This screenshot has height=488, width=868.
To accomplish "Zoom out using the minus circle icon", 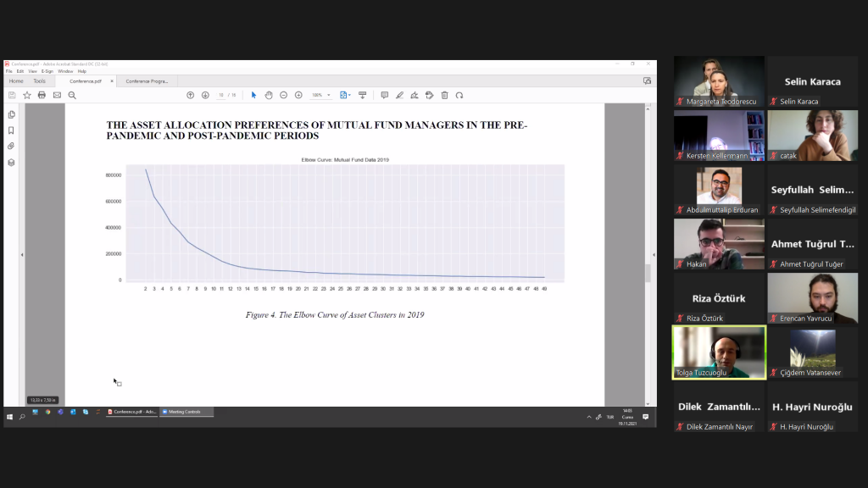I will (283, 95).
